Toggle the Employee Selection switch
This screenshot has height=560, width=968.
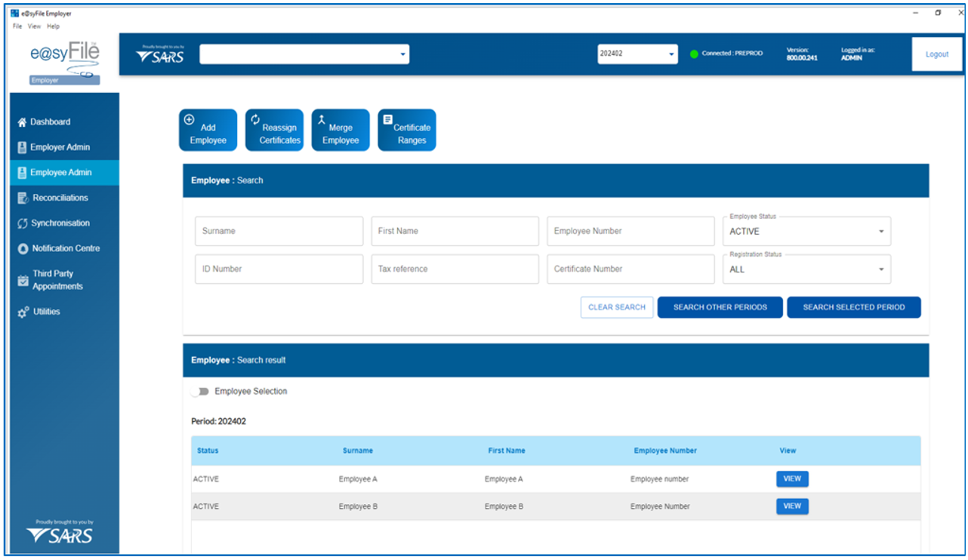[201, 392]
